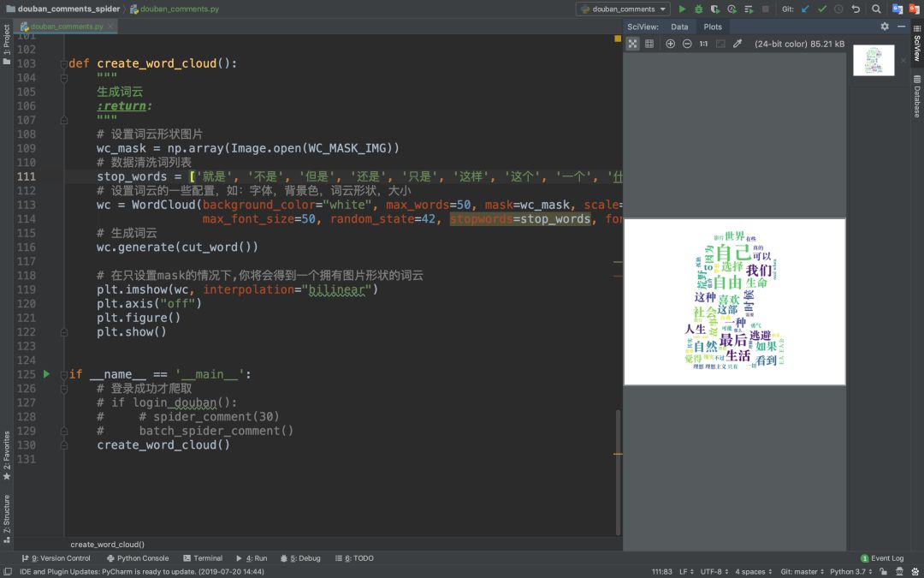
Task: Open Search Everywhere magnifier icon
Action: (877, 9)
